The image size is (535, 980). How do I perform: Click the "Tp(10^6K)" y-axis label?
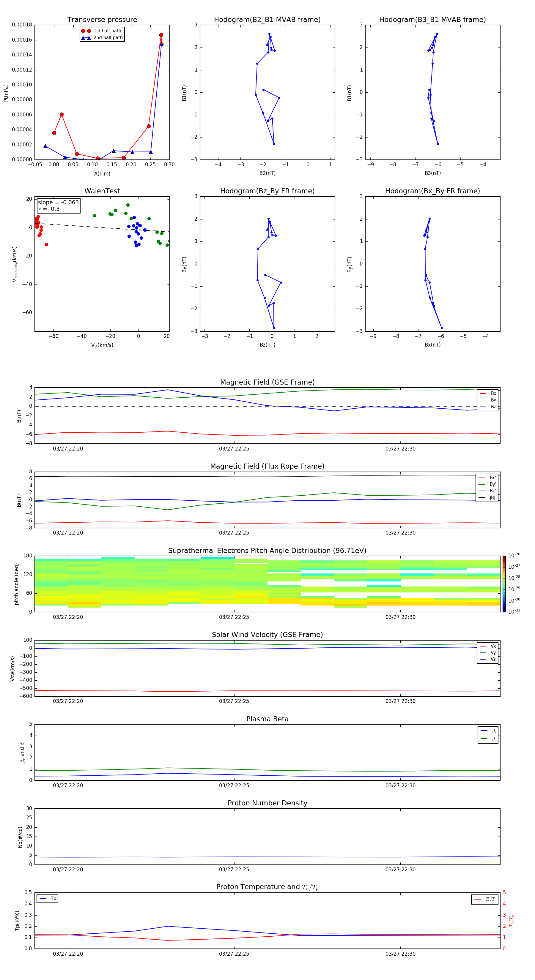point(18,921)
